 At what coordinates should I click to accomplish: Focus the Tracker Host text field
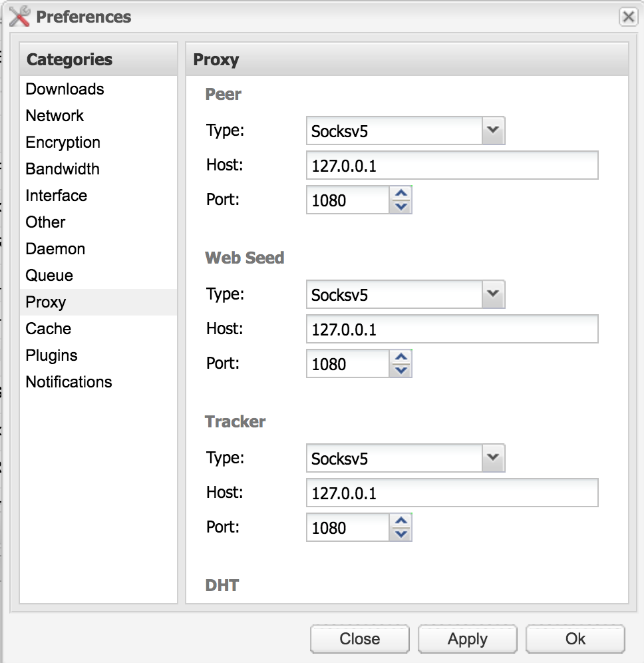tap(452, 493)
